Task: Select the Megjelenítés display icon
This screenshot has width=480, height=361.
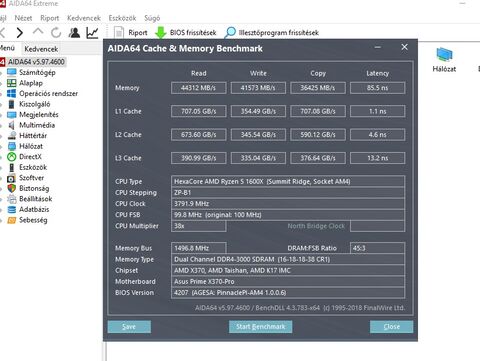Action: click(x=12, y=115)
